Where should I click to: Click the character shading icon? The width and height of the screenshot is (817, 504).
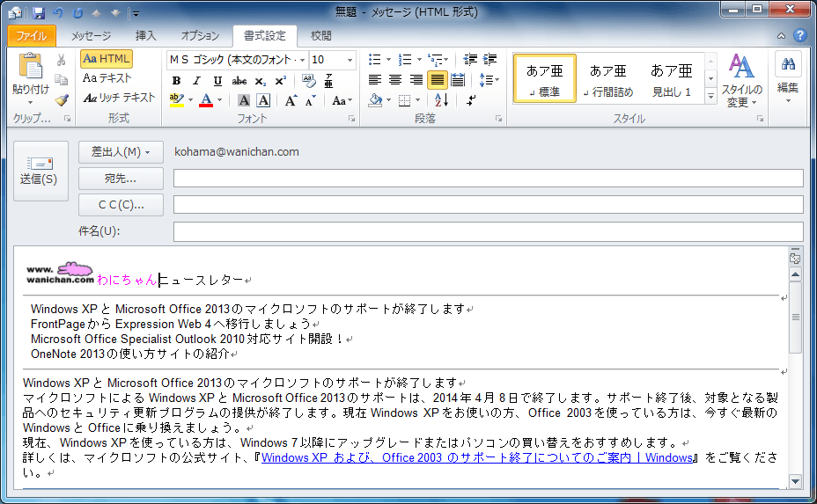[x=243, y=100]
